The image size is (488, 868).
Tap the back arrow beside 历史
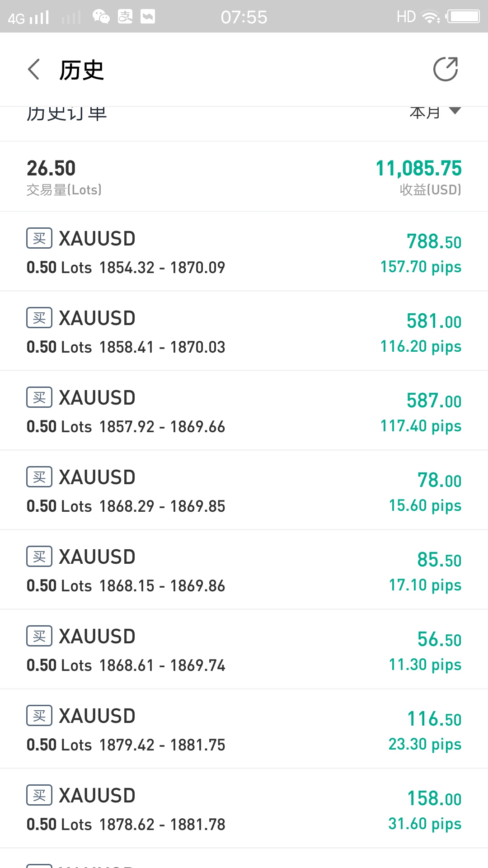click(x=34, y=70)
